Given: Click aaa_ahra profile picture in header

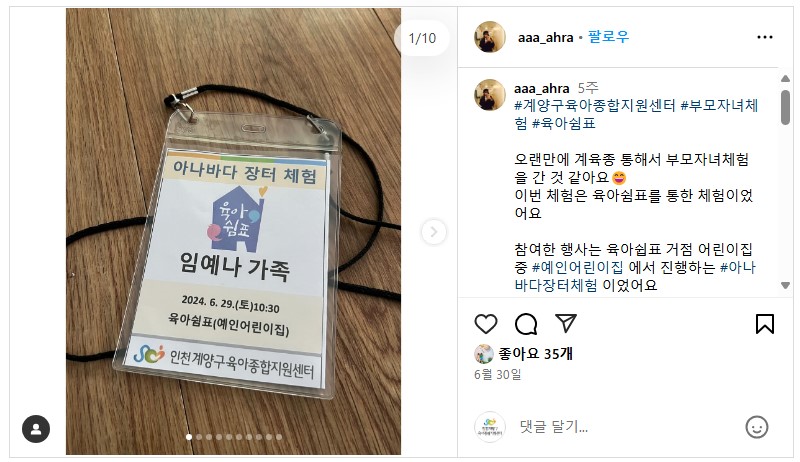Looking at the screenshot, I should (x=490, y=37).
